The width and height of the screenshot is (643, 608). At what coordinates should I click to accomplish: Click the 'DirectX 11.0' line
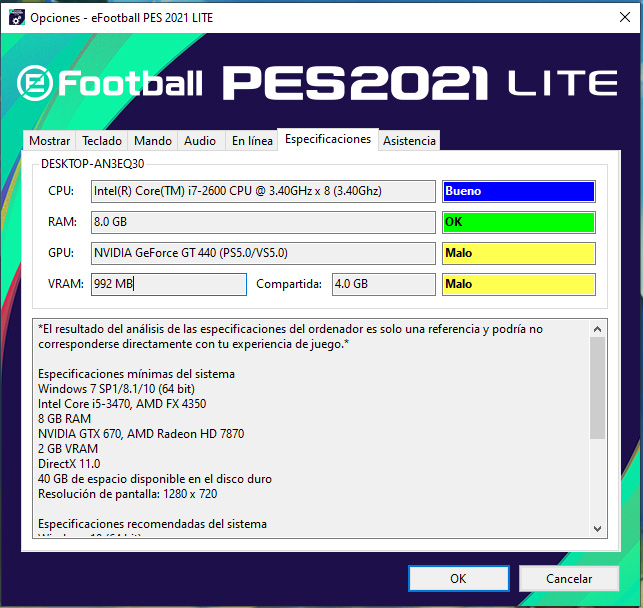pyautogui.click(x=69, y=464)
